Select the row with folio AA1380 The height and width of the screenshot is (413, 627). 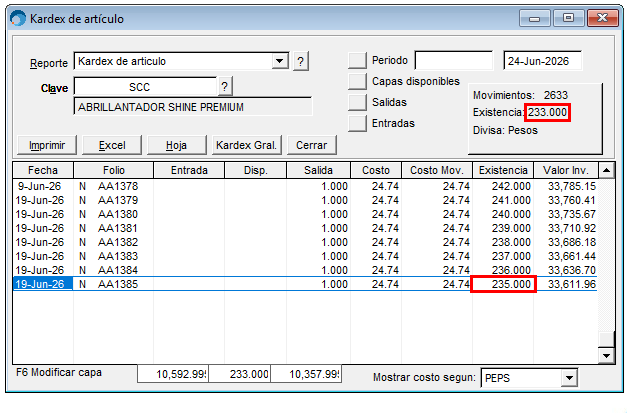306,214
